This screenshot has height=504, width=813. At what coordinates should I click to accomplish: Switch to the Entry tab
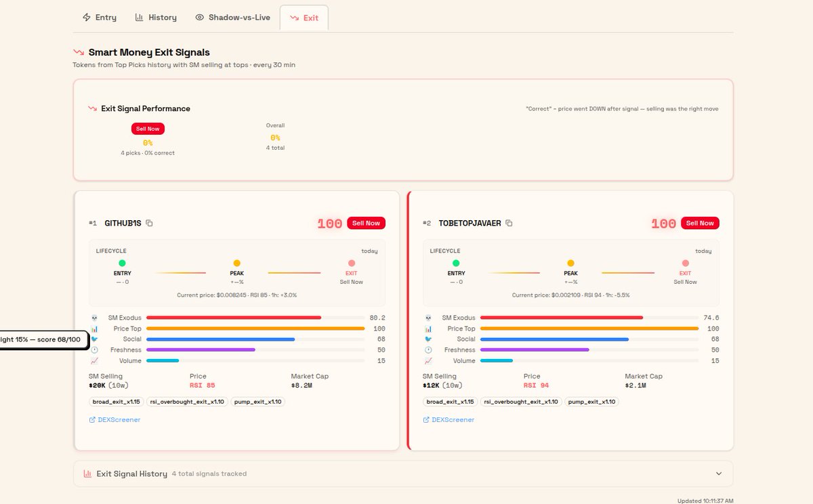(x=99, y=18)
